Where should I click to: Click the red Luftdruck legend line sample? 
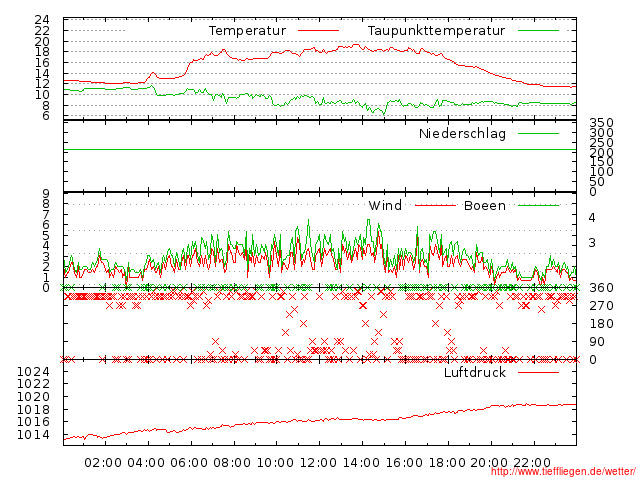point(538,372)
